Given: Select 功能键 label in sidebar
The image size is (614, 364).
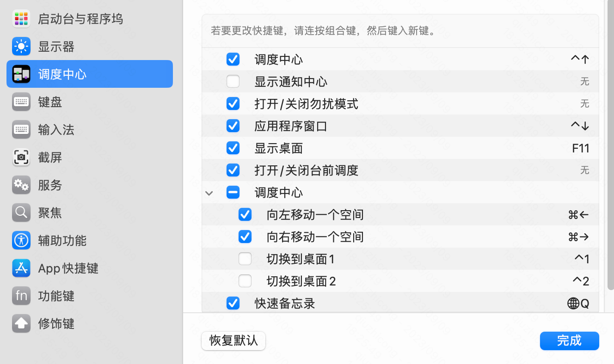Looking at the screenshot, I should point(56,296).
